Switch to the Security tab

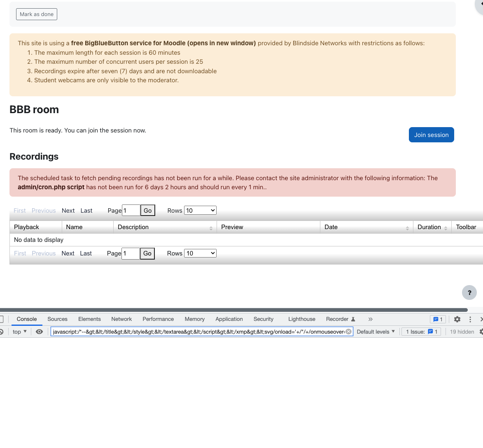tap(264, 319)
